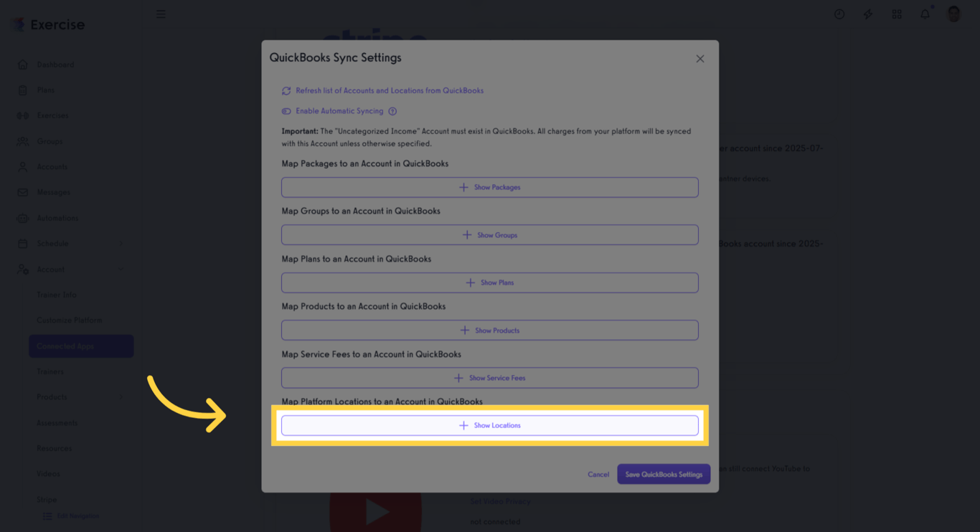Expand the Show Products section
The image size is (980, 532).
490,331
